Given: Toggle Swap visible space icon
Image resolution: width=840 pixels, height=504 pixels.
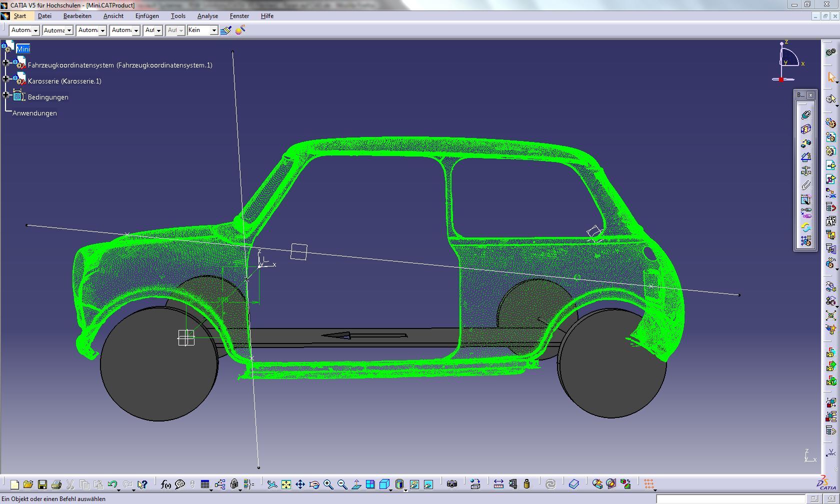Looking at the screenshot, I should pos(428,484).
